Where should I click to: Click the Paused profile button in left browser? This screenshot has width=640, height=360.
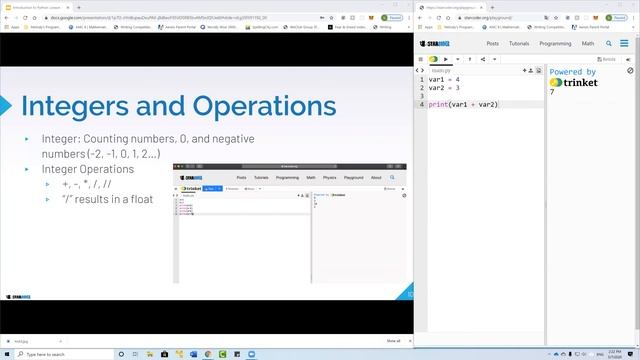[392, 18]
